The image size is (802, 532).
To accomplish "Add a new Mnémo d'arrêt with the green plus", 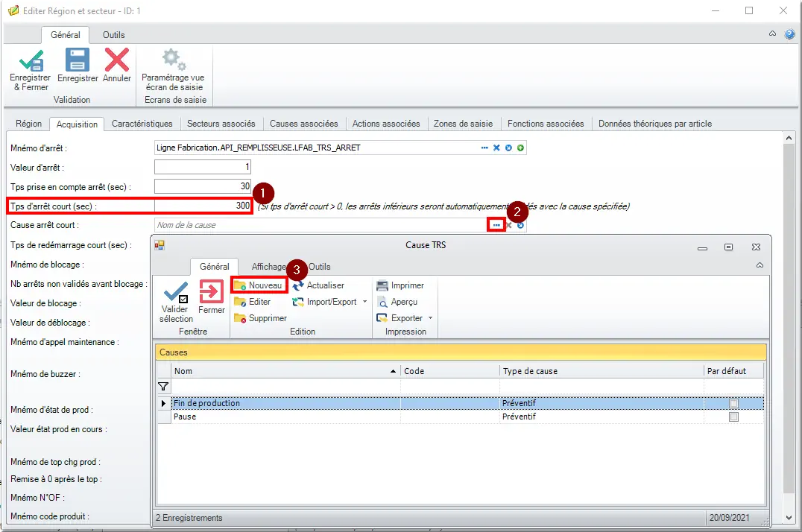I will [x=520, y=148].
